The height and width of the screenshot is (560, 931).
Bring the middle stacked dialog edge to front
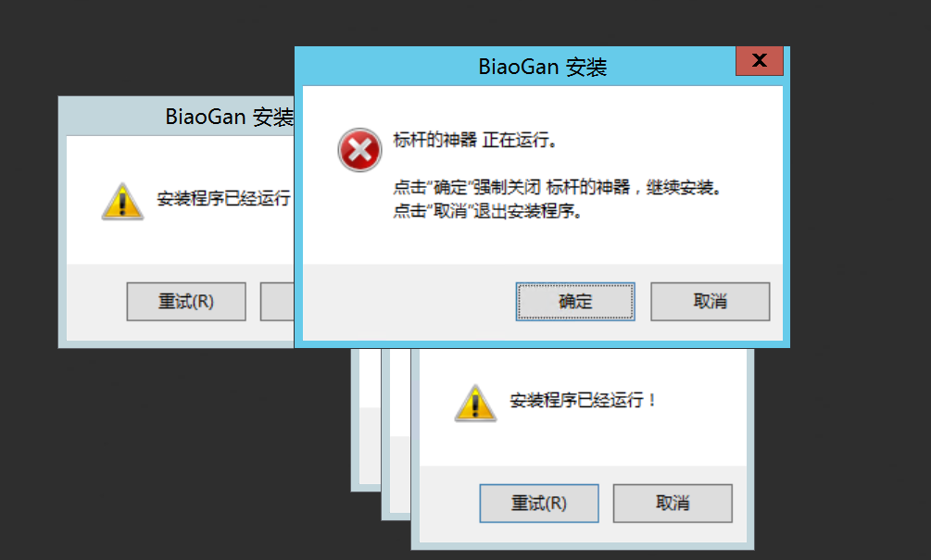(396, 435)
